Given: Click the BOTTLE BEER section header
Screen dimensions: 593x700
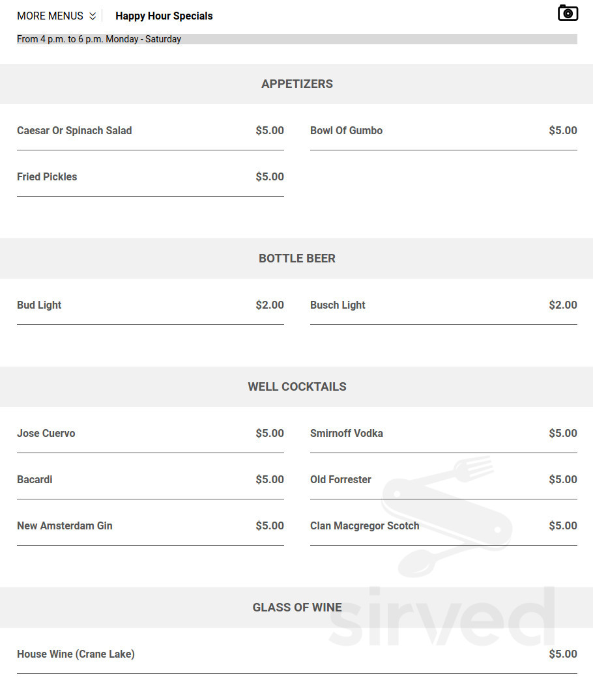Looking at the screenshot, I should click(296, 259).
